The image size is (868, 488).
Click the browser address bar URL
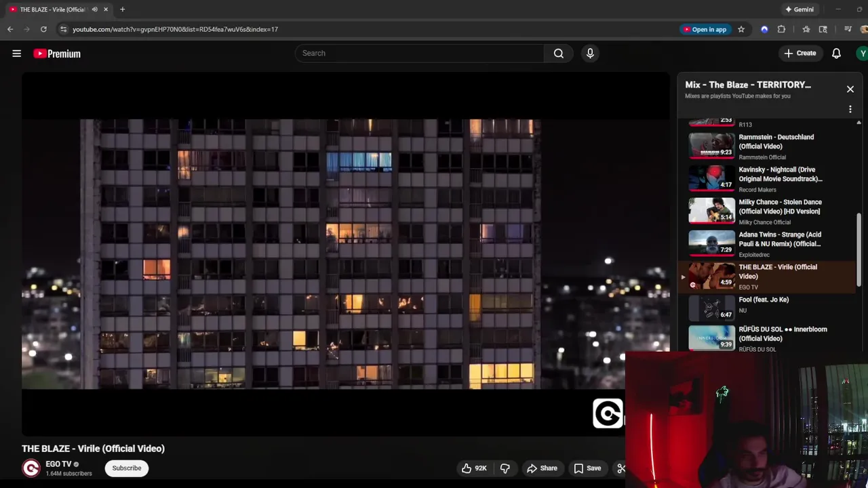click(x=175, y=29)
